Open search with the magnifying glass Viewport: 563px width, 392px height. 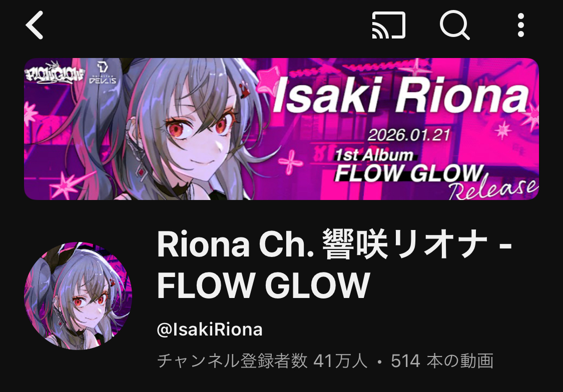click(455, 25)
